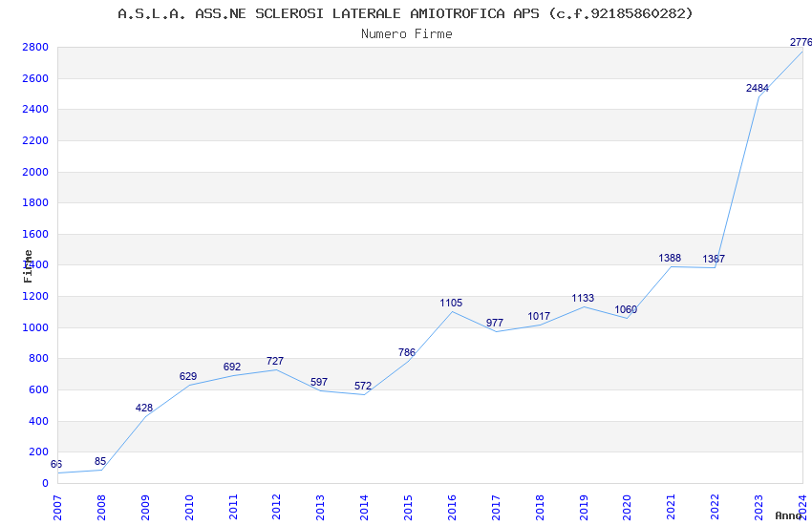Click x-axis year 2020
The image size is (812, 525).
click(x=627, y=508)
